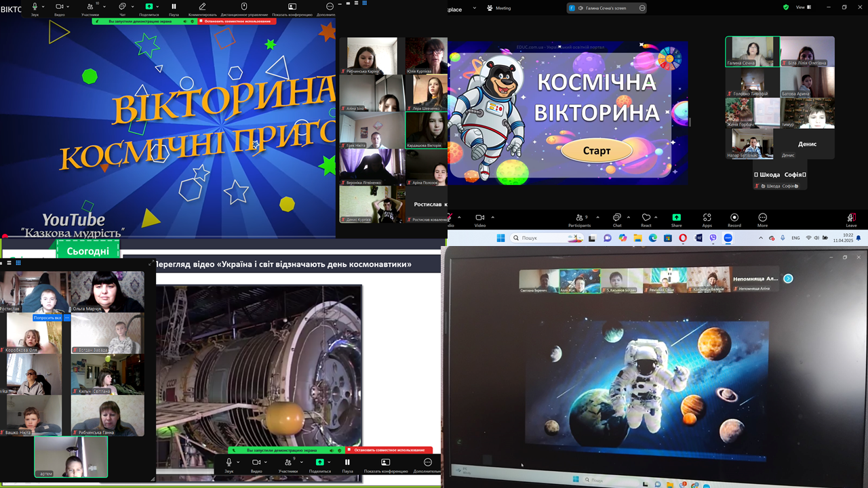Toggle Видео camera in top Zoom toolbar
Viewport: 868px width, 488px height.
click(59, 9)
